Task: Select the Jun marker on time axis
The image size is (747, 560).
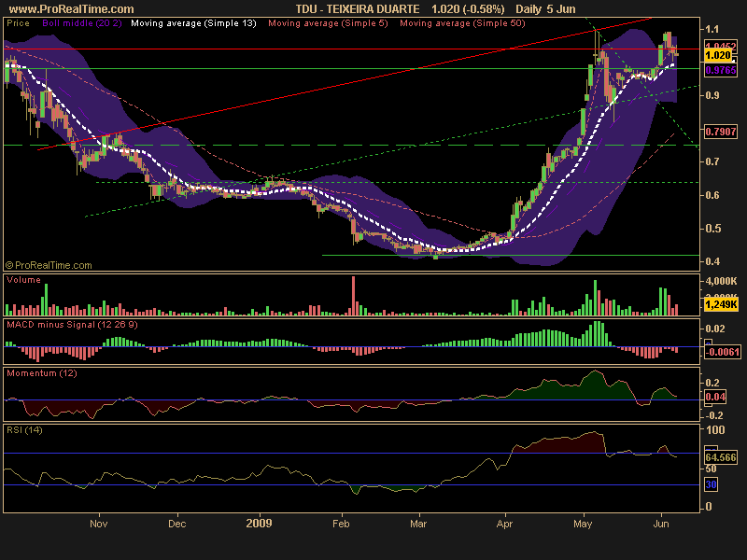Action: pos(661,524)
